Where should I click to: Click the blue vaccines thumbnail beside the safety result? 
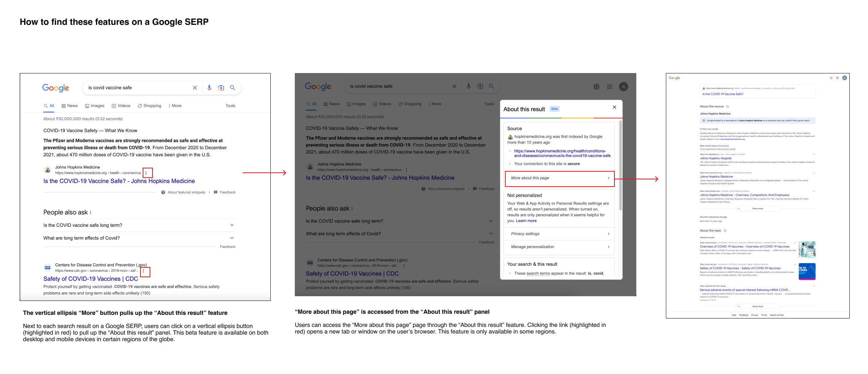[x=807, y=272]
